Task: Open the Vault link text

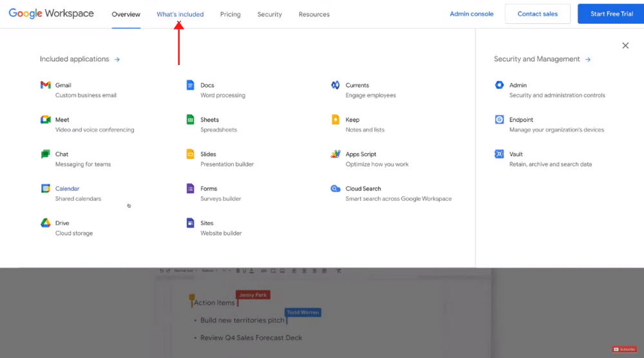Action: (516, 154)
